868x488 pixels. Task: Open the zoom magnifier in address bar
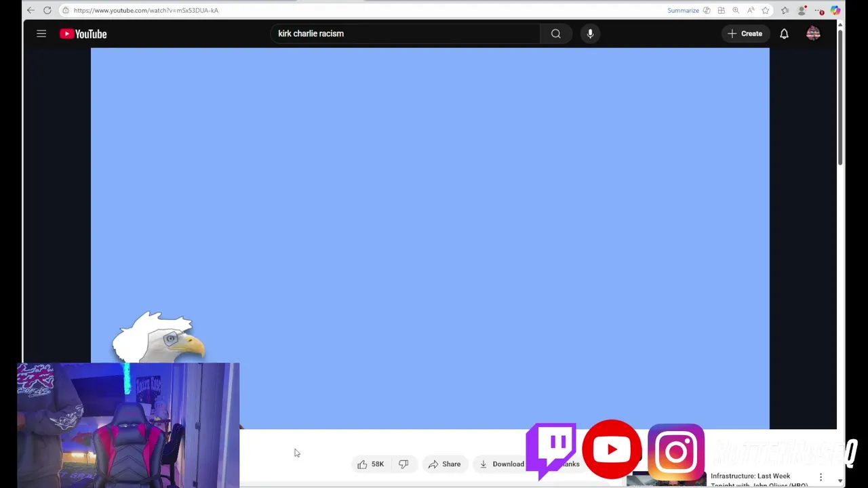736,10
